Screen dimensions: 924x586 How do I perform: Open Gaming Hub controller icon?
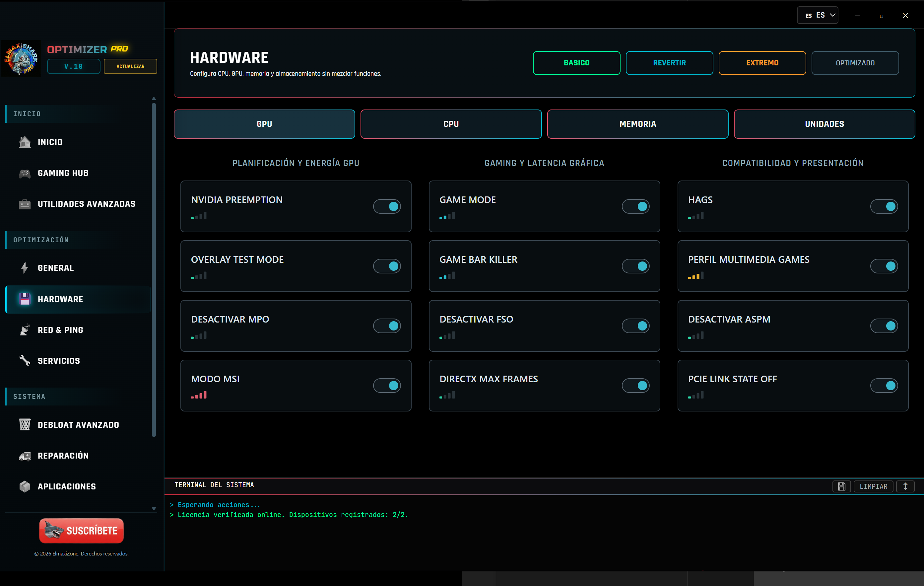(x=25, y=173)
